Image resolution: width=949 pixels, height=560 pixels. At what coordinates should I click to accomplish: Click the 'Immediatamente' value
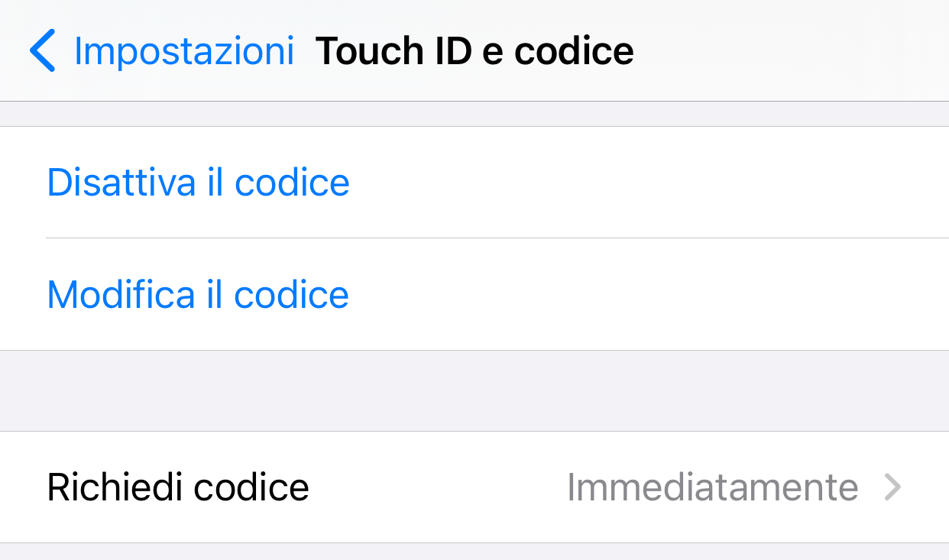click(x=712, y=487)
